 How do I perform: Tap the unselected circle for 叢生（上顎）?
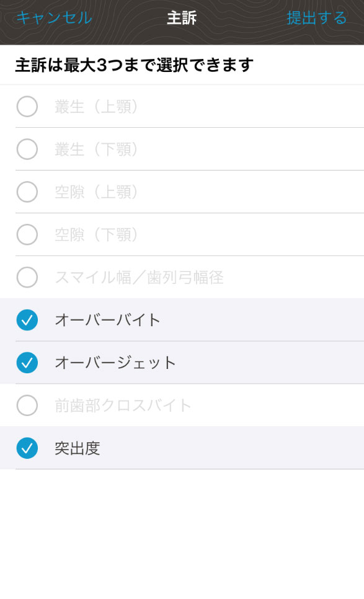[x=27, y=107]
